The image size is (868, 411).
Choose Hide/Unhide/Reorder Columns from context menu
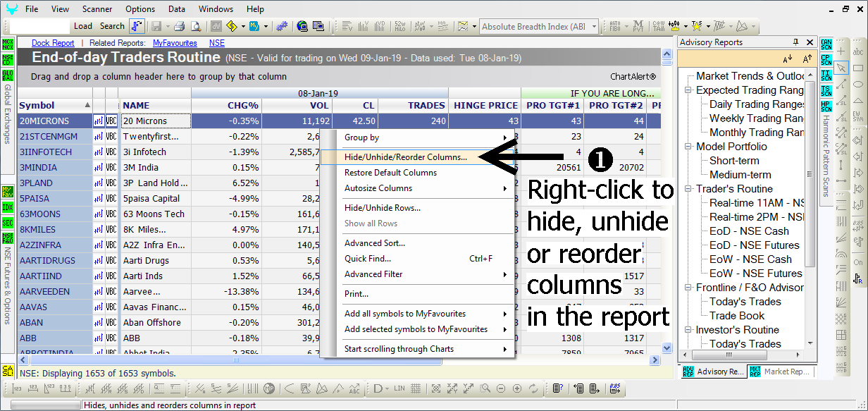tap(417, 157)
